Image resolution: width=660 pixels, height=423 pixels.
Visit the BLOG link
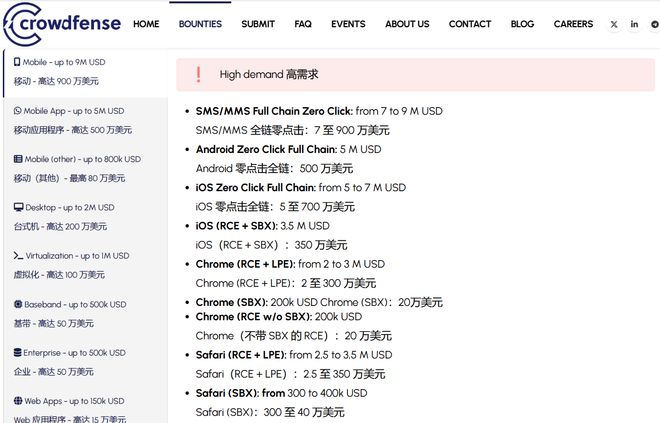(x=522, y=24)
